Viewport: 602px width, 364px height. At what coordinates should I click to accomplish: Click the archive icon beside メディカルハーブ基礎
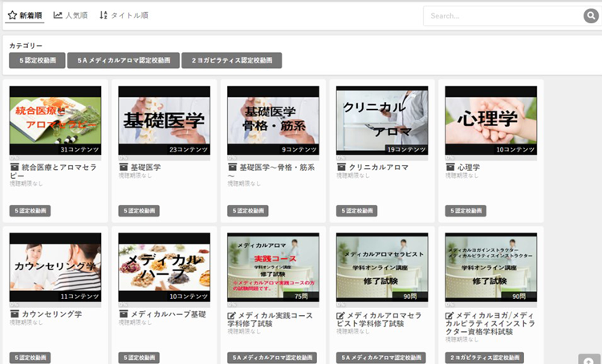tap(124, 314)
